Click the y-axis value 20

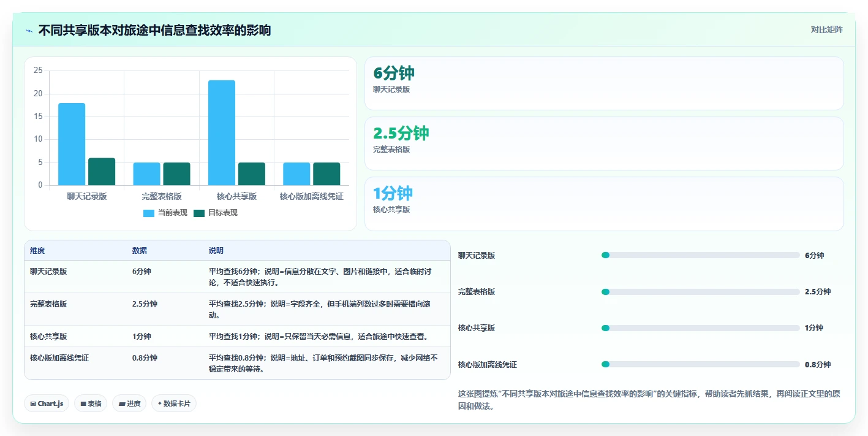coord(38,94)
